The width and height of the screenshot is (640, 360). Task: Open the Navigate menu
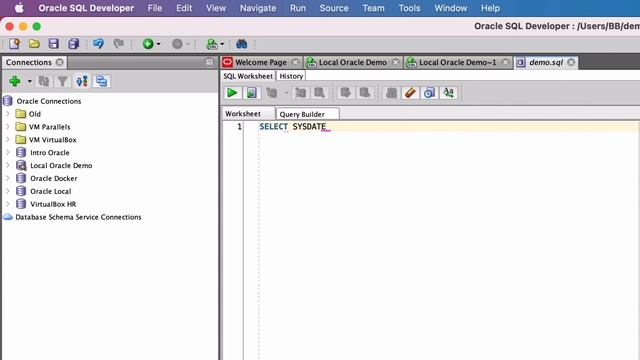click(x=258, y=8)
